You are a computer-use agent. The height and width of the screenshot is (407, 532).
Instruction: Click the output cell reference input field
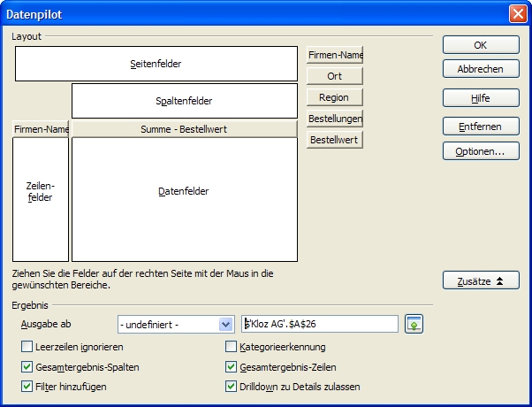tap(322, 325)
